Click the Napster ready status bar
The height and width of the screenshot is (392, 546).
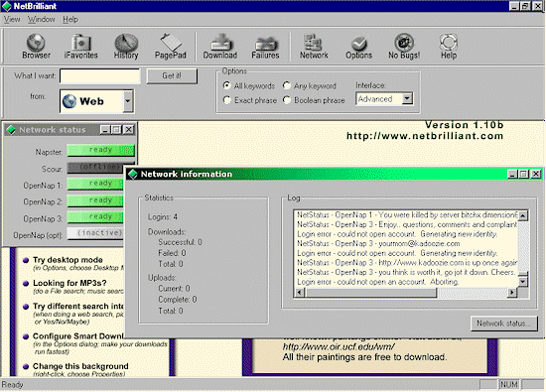[x=100, y=151]
